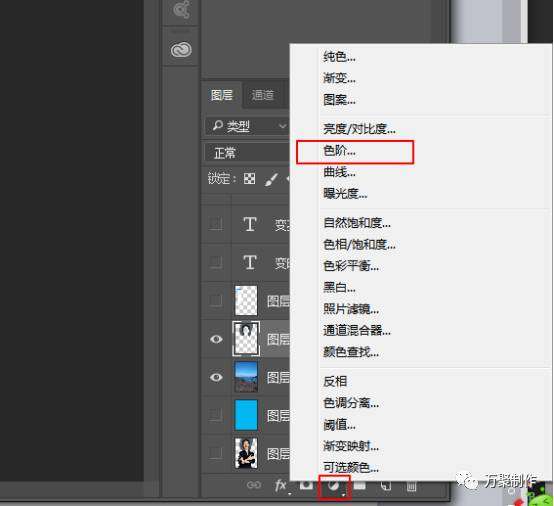The width and height of the screenshot is (554, 506).
Task: Select 反相 from the menu
Action: point(335,381)
